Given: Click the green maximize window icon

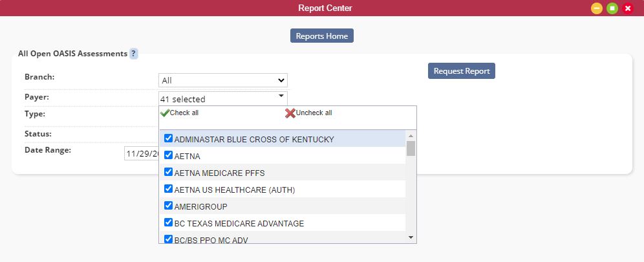Looking at the screenshot, I should (612, 8).
